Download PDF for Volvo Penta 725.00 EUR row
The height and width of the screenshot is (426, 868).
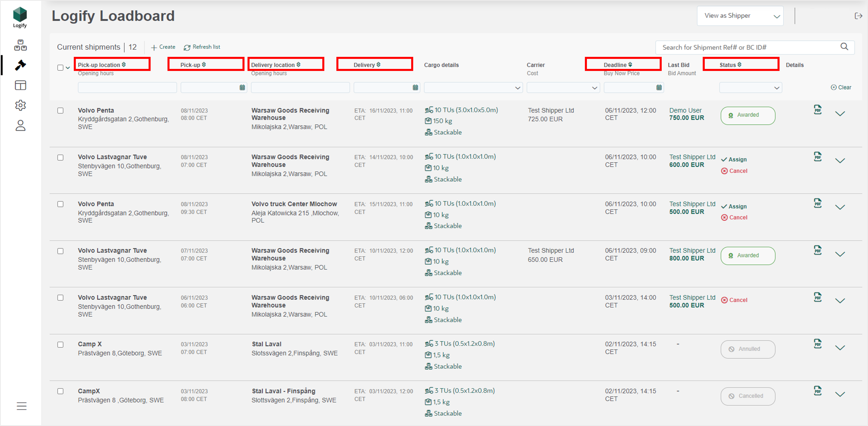coord(818,110)
